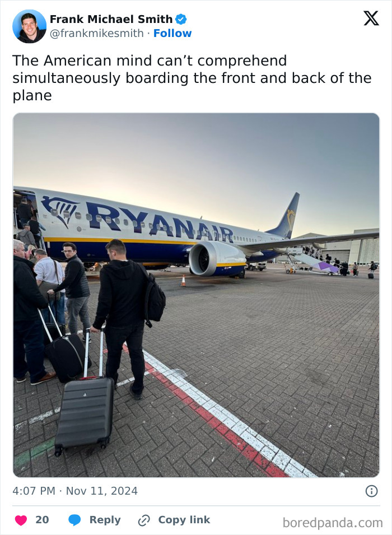Image resolution: width=392 pixels, height=535 pixels.
Task: Click the like count of 20
Action: 43,520
